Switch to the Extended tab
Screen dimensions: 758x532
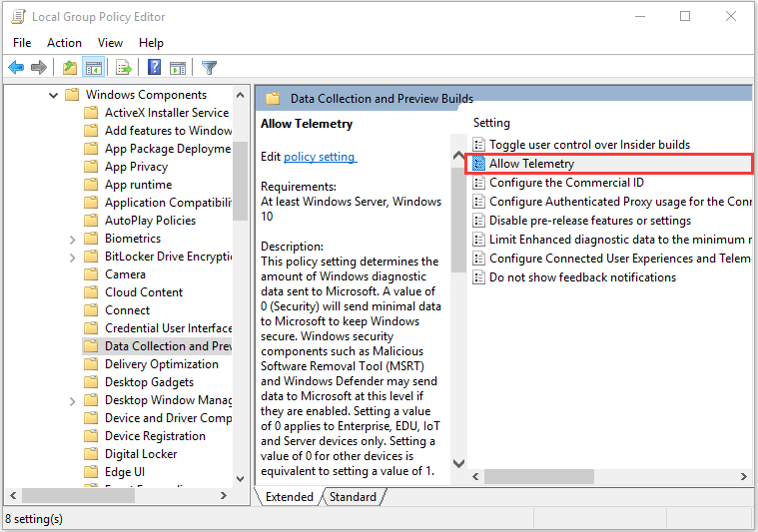tap(290, 497)
